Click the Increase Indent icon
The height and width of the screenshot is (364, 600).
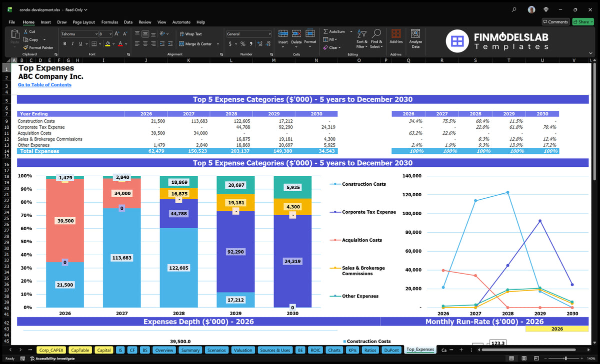pyautogui.click(x=170, y=44)
